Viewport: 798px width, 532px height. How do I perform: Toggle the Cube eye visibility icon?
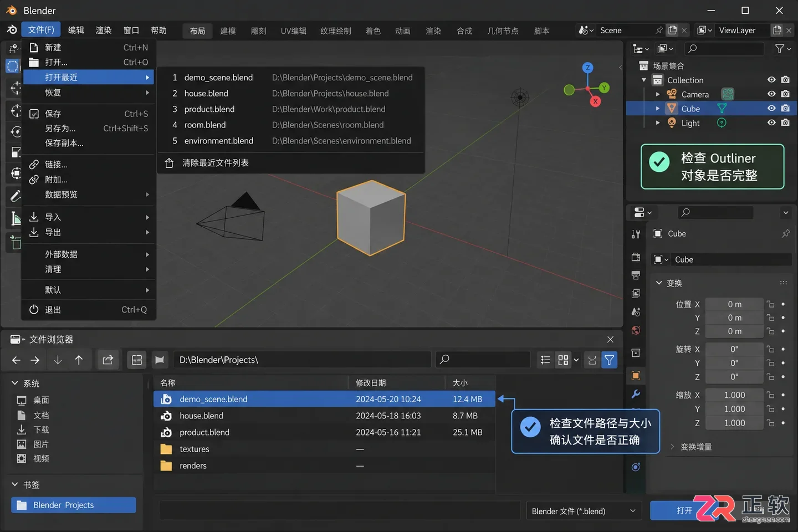tap(771, 109)
